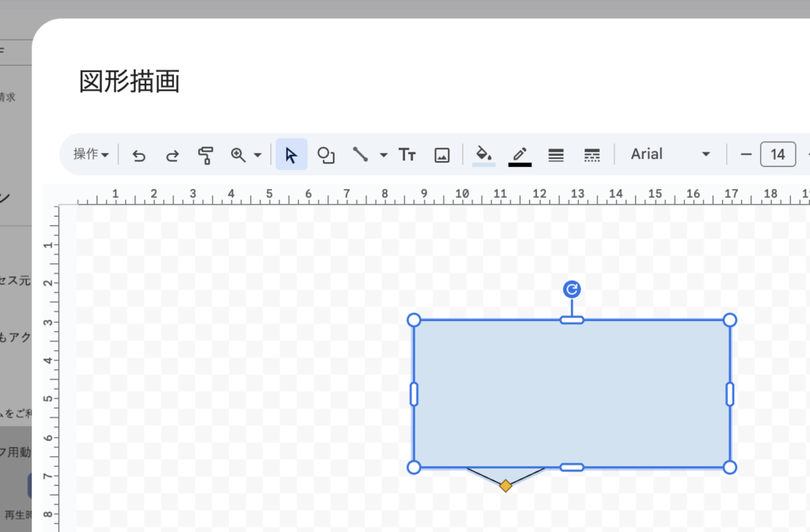Image resolution: width=810 pixels, height=532 pixels.
Task: Click the font size field showing 14
Action: coord(778,154)
